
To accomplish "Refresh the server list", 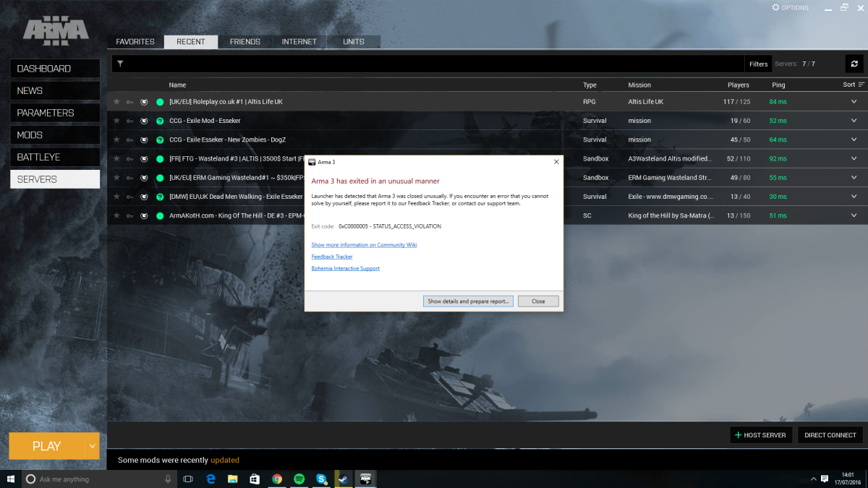I will coord(854,64).
